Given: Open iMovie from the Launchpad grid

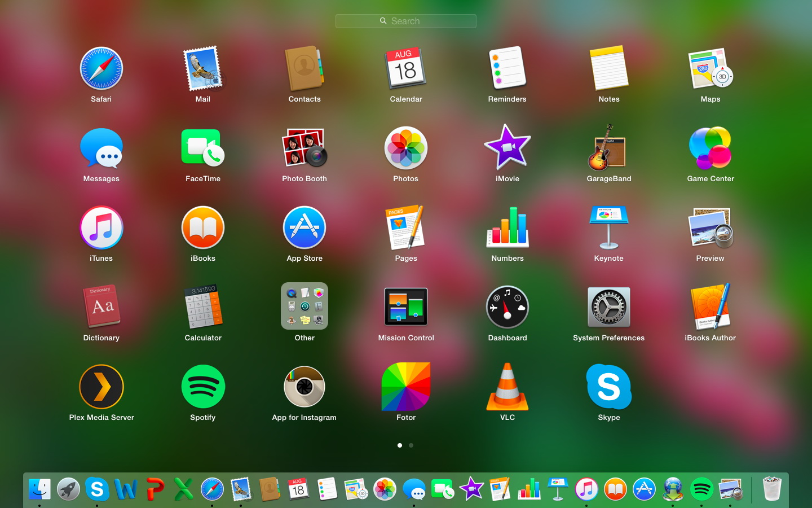Looking at the screenshot, I should click(x=507, y=148).
